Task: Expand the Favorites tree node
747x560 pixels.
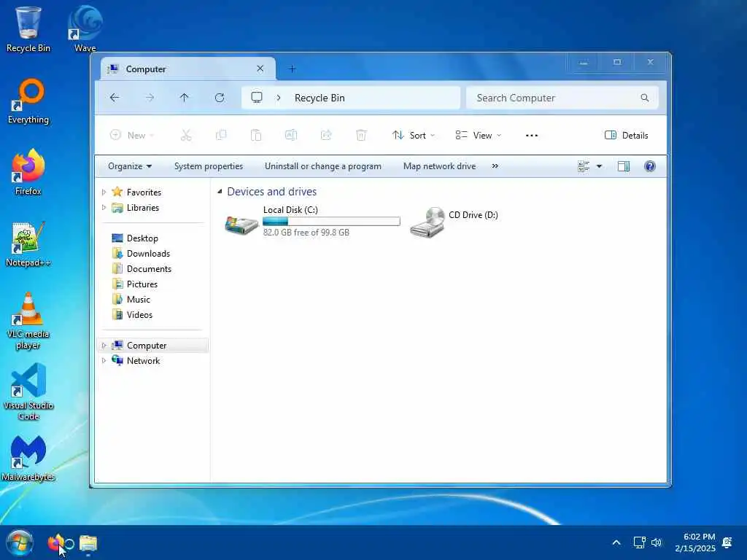Action: [x=104, y=192]
